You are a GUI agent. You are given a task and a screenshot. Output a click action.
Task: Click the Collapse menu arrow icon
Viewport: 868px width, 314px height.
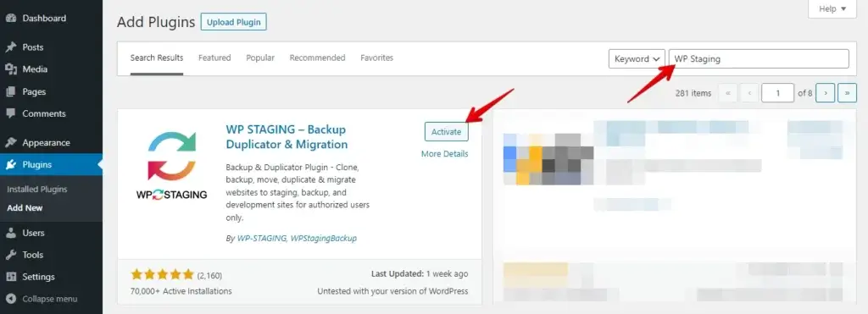[11, 299]
